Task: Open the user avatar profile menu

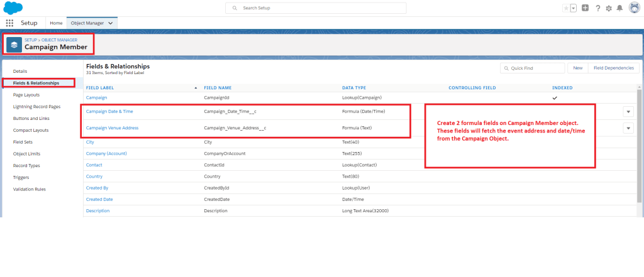Action: [x=633, y=8]
